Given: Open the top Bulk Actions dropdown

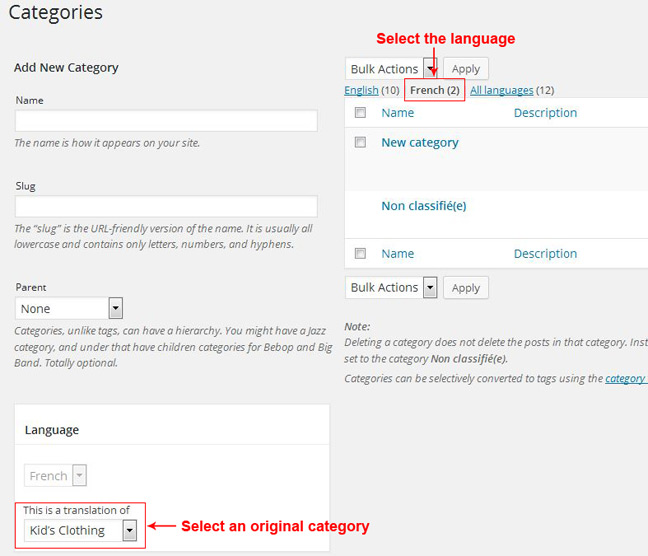Looking at the screenshot, I should click(391, 69).
